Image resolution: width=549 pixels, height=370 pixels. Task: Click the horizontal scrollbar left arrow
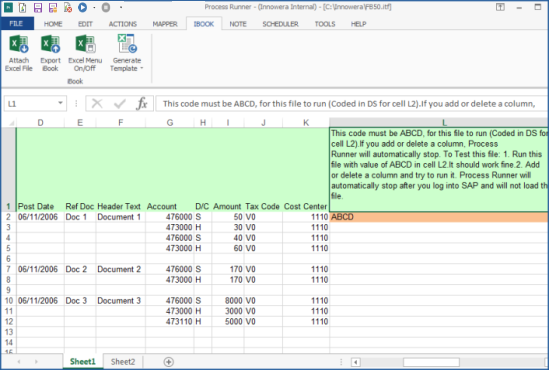[356, 362]
